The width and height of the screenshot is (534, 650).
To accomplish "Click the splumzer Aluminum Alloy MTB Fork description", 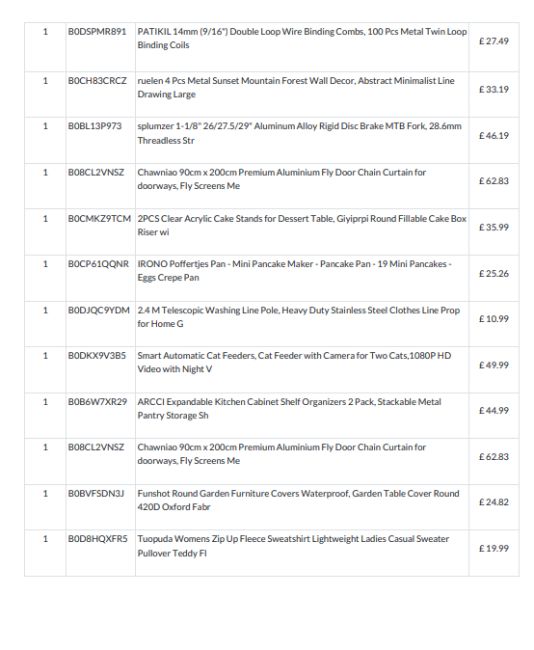I will 299,133.
